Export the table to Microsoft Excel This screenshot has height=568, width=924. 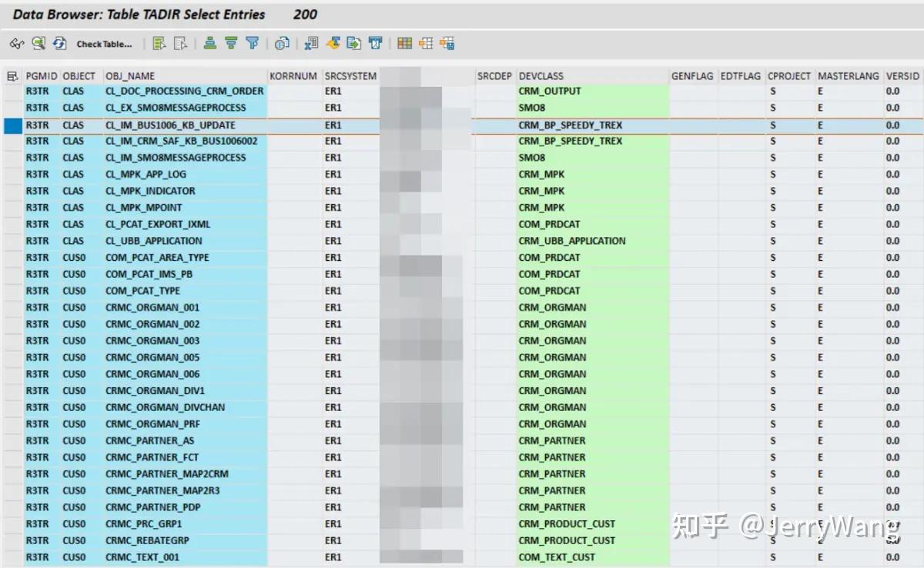click(x=311, y=43)
